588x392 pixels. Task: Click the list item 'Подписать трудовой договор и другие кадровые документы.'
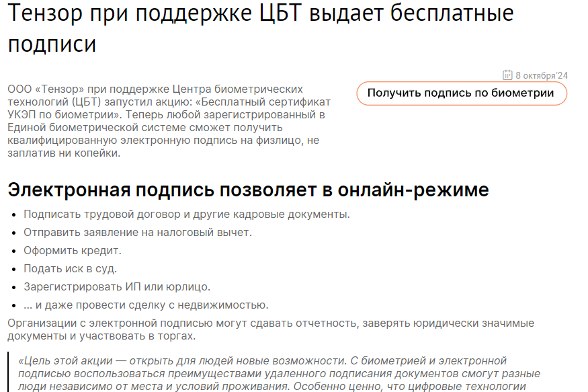(x=187, y=214)
